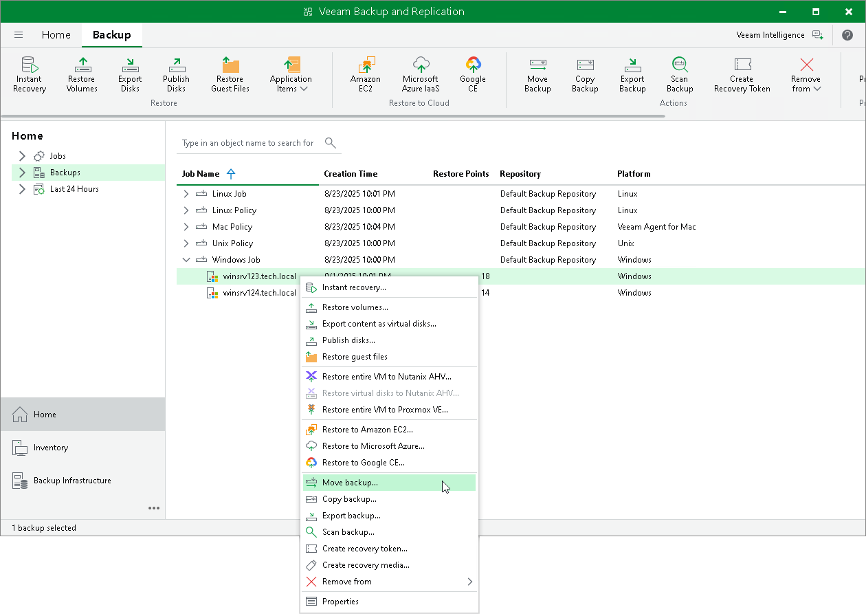Select the Backup ribbon tab

pos(112,35)
